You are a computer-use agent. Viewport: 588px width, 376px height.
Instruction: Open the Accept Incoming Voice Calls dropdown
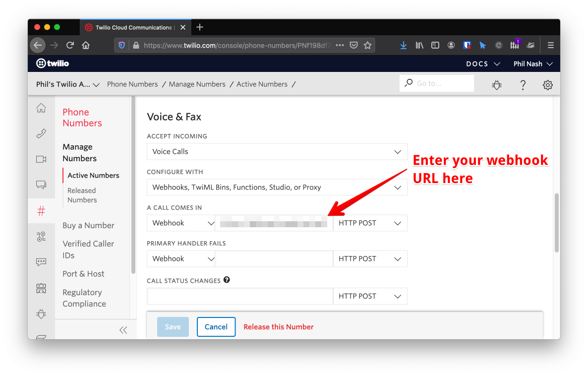pos(277,152)
